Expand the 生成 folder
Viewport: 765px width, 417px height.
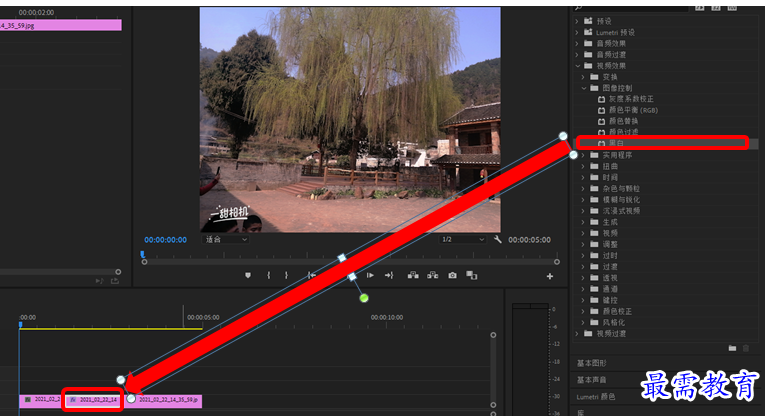[583, 222]
